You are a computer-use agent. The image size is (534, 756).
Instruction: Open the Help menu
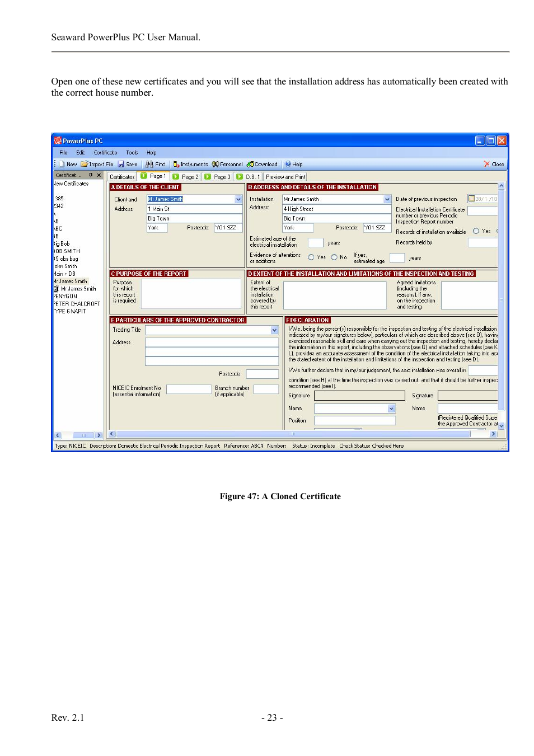point(152,152)
